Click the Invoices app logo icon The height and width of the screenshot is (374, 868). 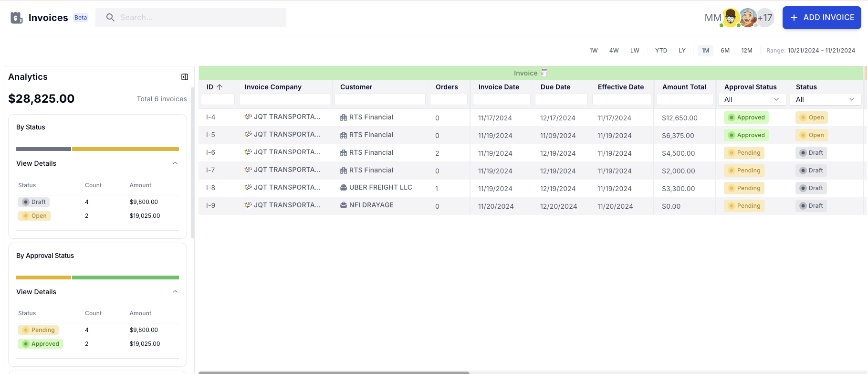coord(17,18)
